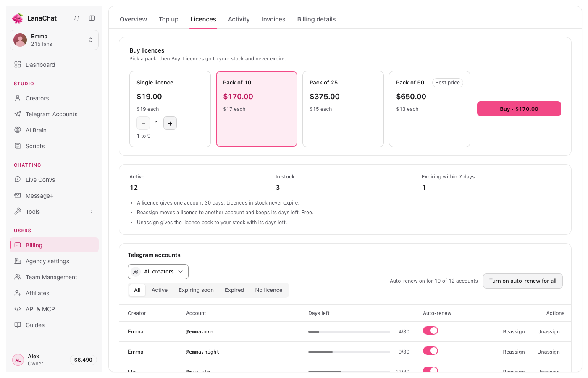Open Alex's $6,490 balance badge
588x378 pixels.
83,360
